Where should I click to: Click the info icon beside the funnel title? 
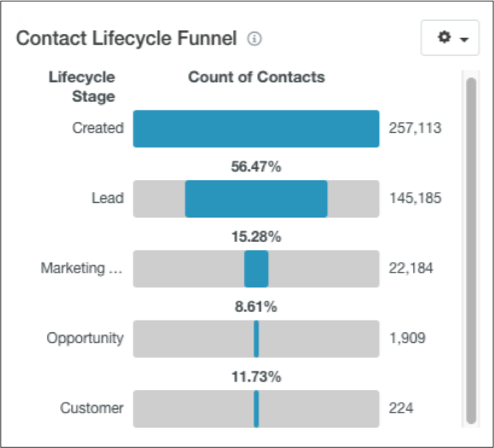pyautogui.click(x=255, y=39)
